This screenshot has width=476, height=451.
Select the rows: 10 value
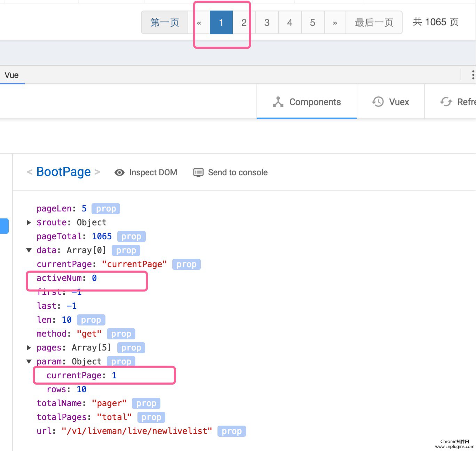82,389
